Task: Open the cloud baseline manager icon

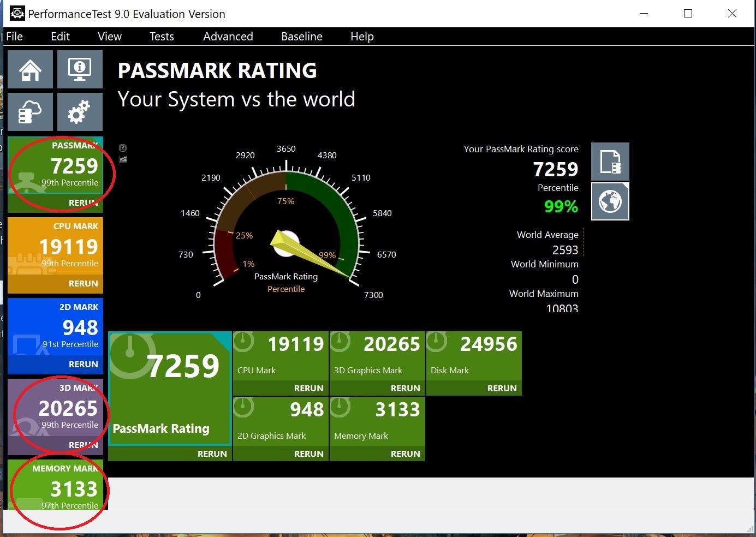Action: click(30, 112)
